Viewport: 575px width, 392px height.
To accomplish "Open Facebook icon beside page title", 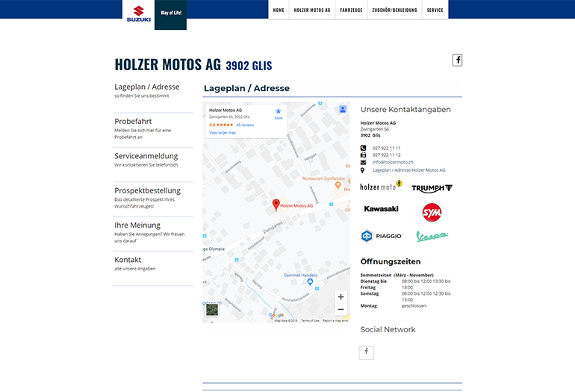I will click(457, 60).
